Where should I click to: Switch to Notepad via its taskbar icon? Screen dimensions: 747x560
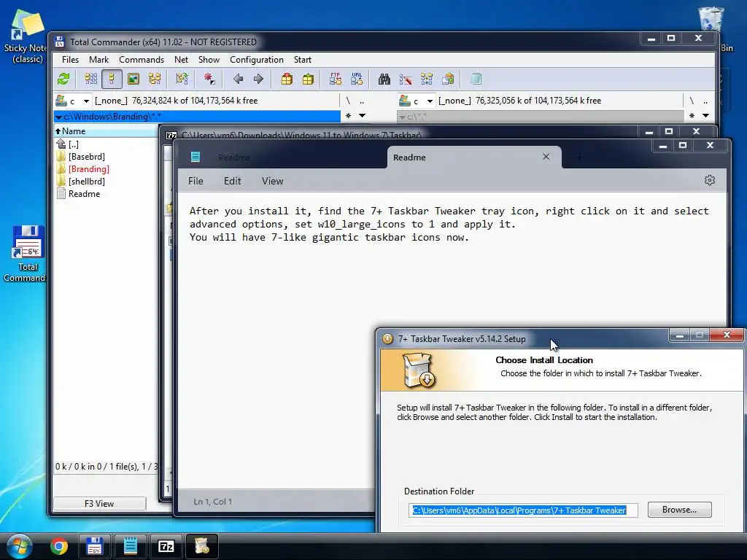pyautogui.click(x=130, y=545)
